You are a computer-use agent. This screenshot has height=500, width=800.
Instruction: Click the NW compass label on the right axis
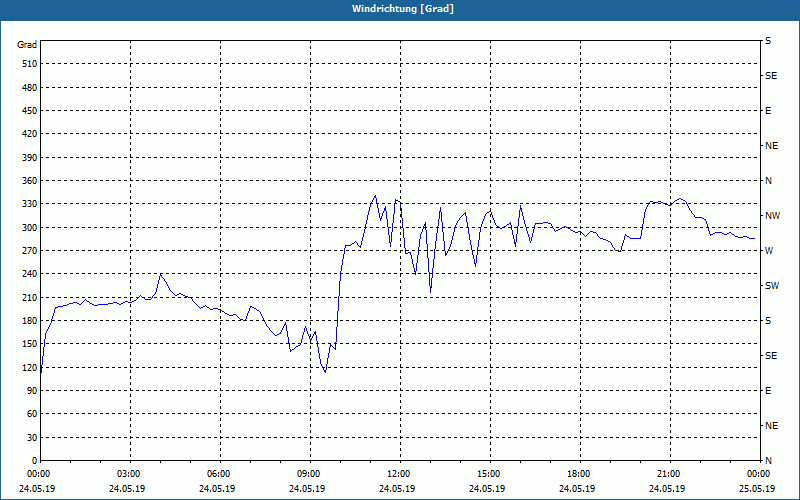click(772, 216)
